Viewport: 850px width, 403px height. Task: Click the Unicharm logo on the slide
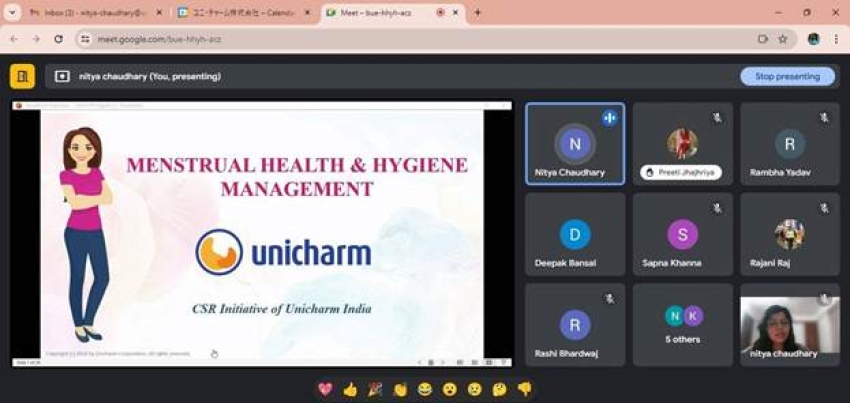point(284,252)
